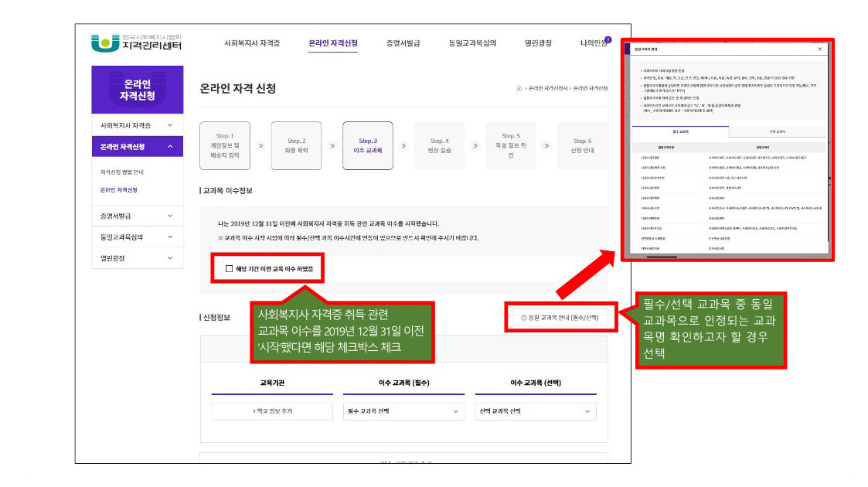Switch to 필수 교과목 tab in popup
868x487 pixels.
point(680,131)
